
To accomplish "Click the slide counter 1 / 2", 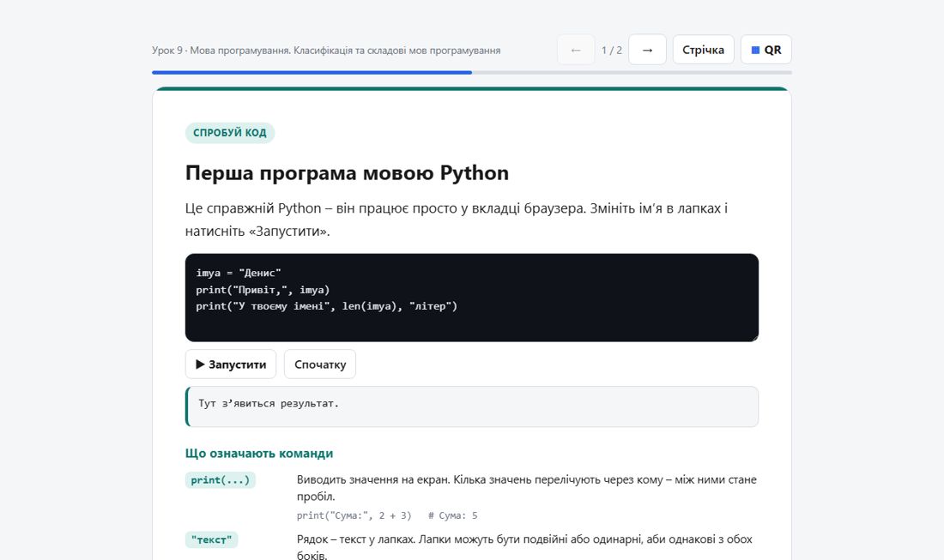I will (x=612, y=50).
